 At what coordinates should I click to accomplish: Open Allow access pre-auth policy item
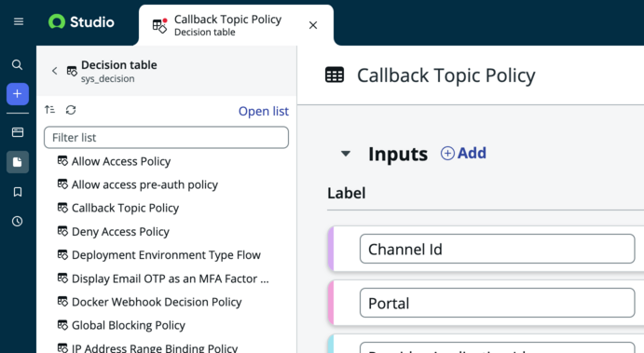137,184
